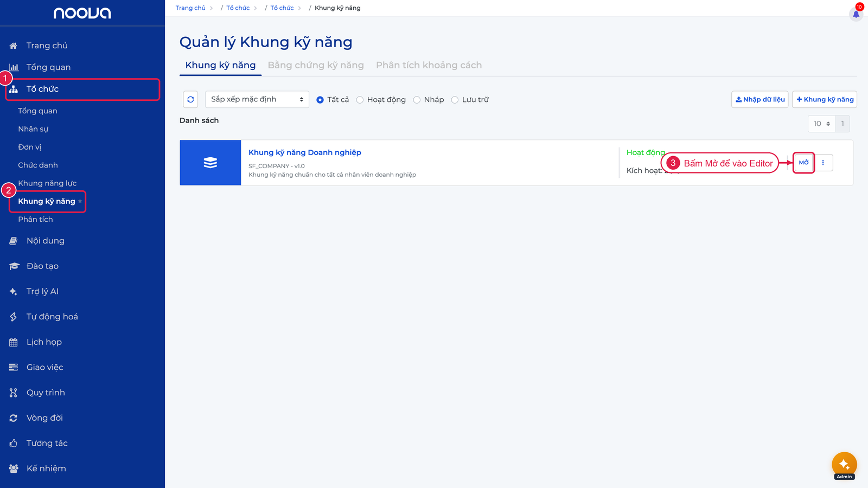Open the notification bell
The width and height of the screenshot is (868, 488).
click(x=856, y=14)
